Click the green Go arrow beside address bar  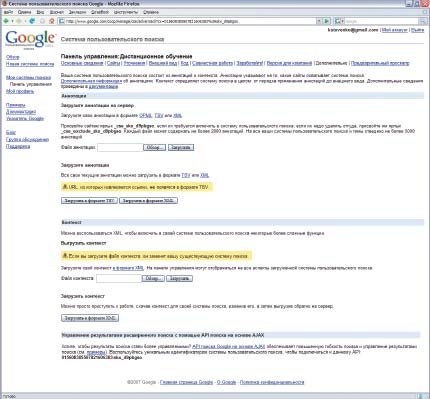pyautogui.click(x=327, y=21)
